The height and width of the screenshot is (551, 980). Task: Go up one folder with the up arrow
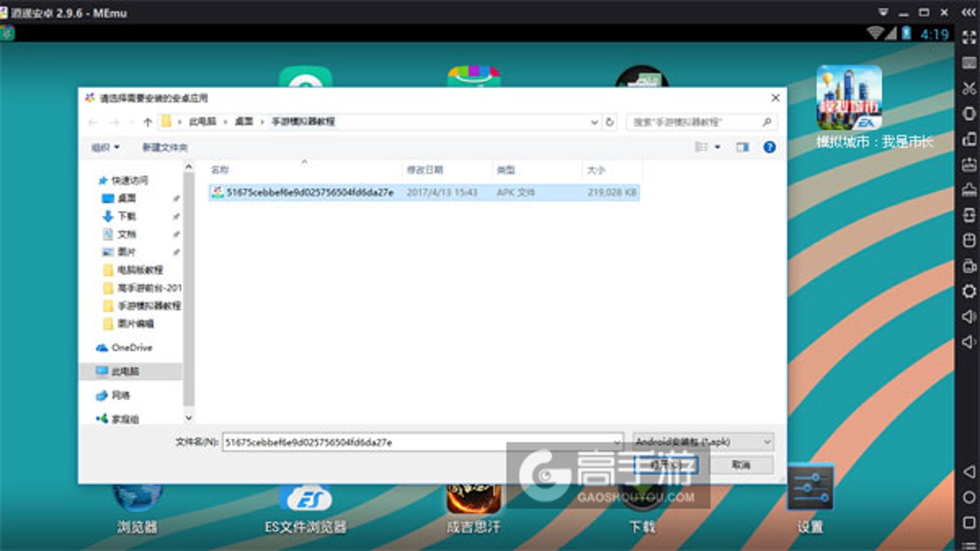[x=148, y=122]
